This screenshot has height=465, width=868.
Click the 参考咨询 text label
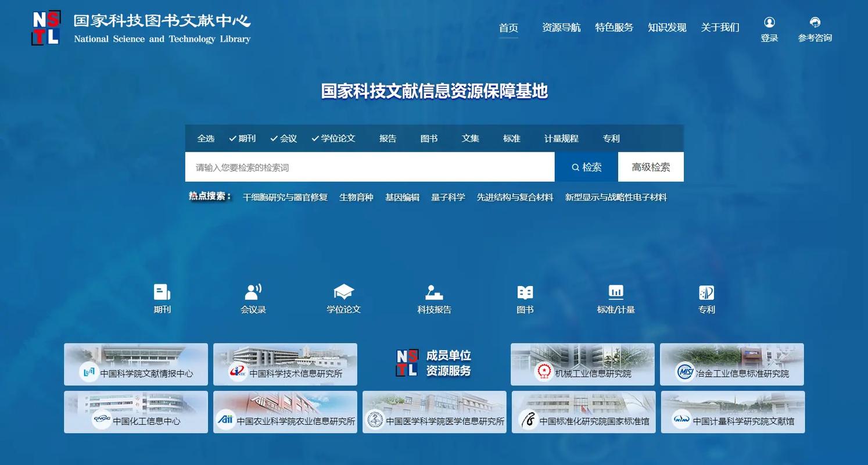[815, 38]
